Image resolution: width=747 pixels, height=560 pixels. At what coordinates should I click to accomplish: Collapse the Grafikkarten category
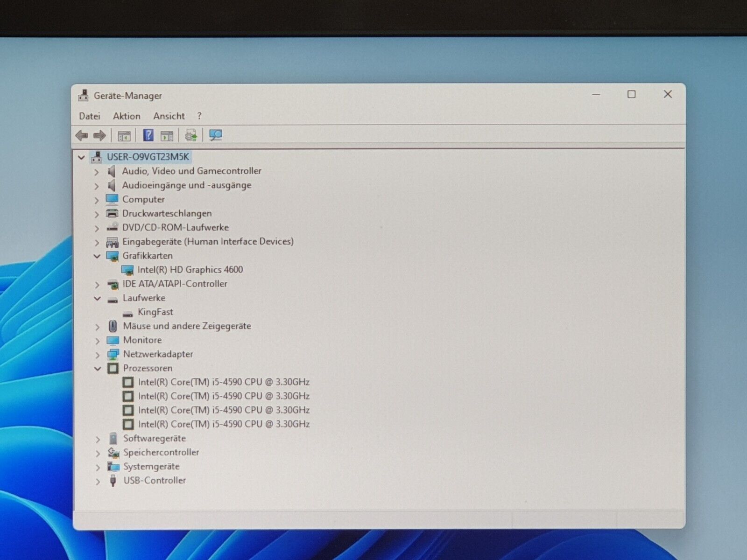(x=97, y=256)
